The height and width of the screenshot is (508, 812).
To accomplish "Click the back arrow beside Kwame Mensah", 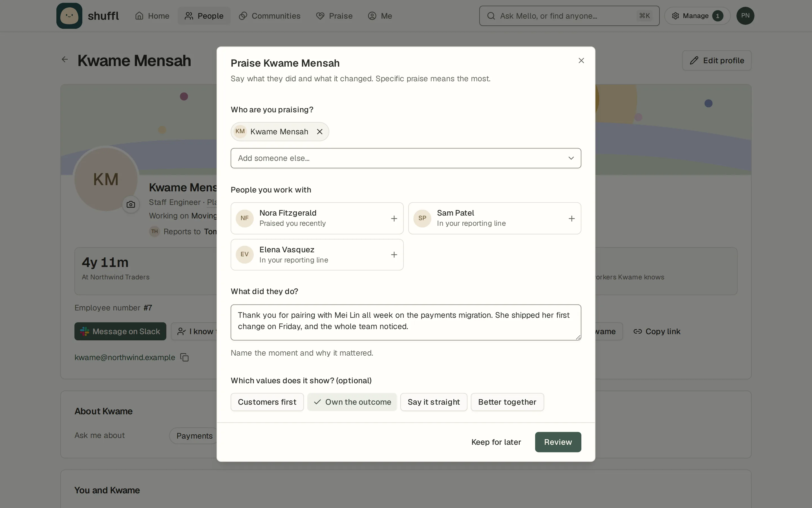I will 65,60.
